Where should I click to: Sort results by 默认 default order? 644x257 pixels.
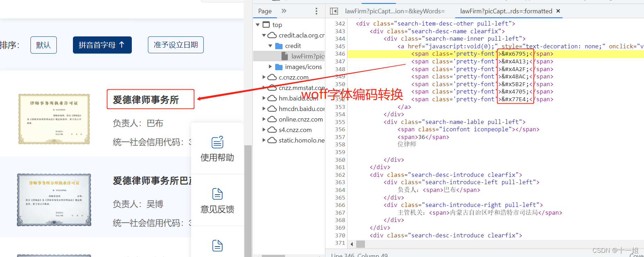43,45
